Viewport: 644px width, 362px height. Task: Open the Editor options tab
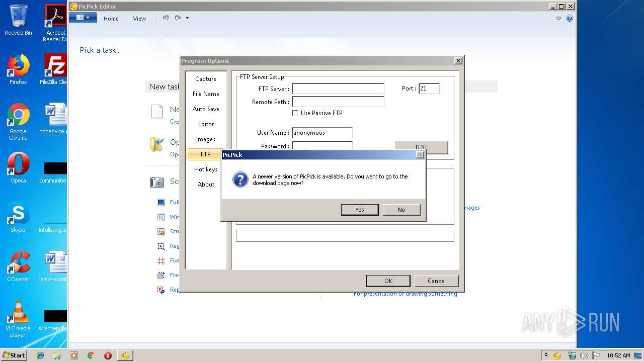[x=206, y=124]
